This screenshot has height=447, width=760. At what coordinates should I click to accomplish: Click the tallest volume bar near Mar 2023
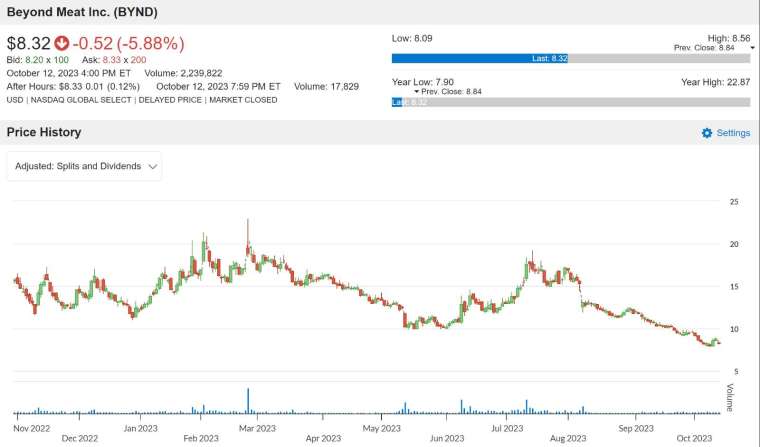248,401
